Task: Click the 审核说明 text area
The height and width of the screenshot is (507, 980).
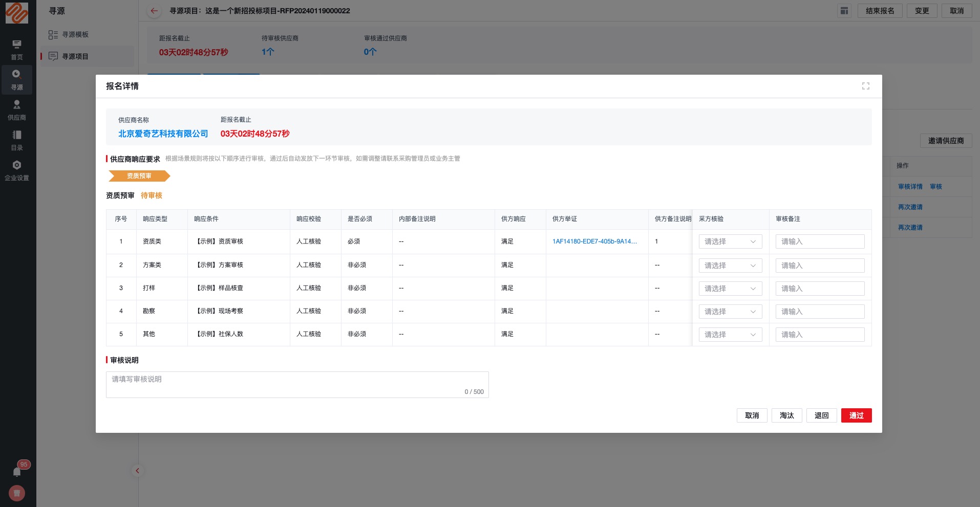Action: coord(297,385)
